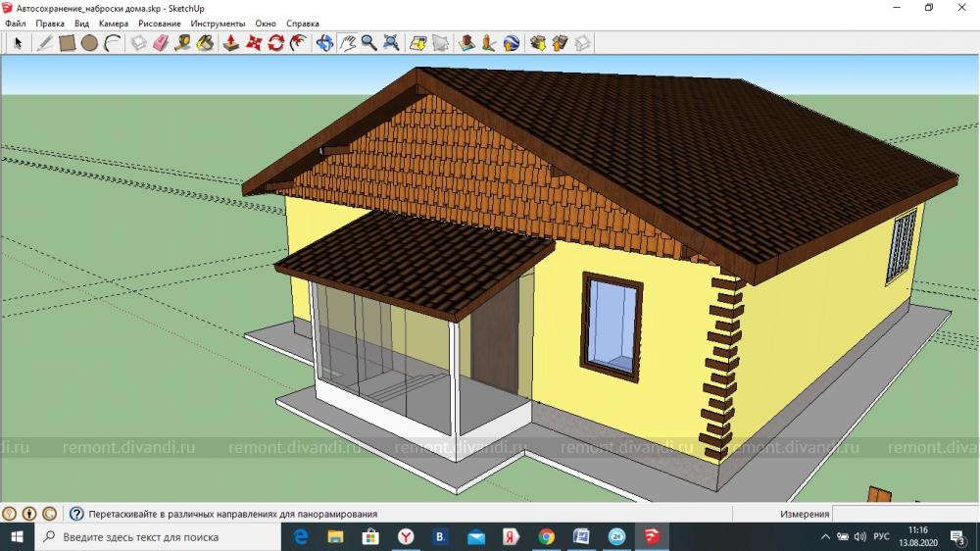Expand the system tray hidden icons chevron
The height and width of the screenshot is (551, 980).
tap(825, 537)
